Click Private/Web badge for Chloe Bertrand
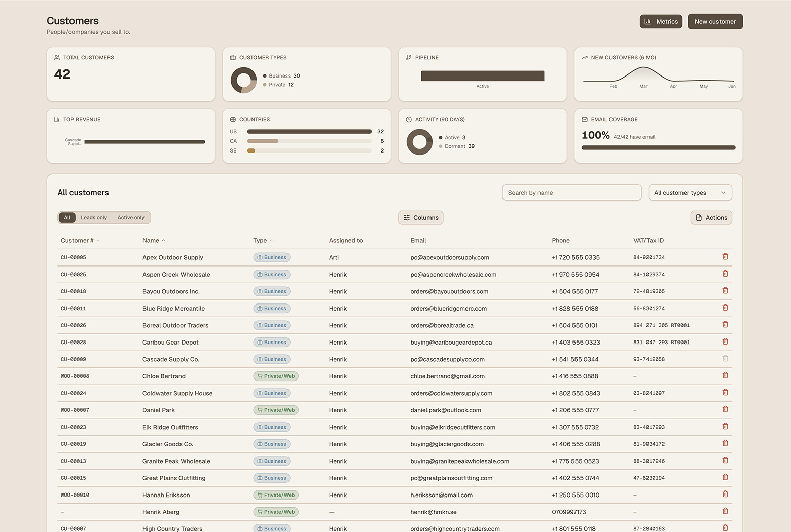Viewport: 791px width, 532px height. click(x=276, y=376)
